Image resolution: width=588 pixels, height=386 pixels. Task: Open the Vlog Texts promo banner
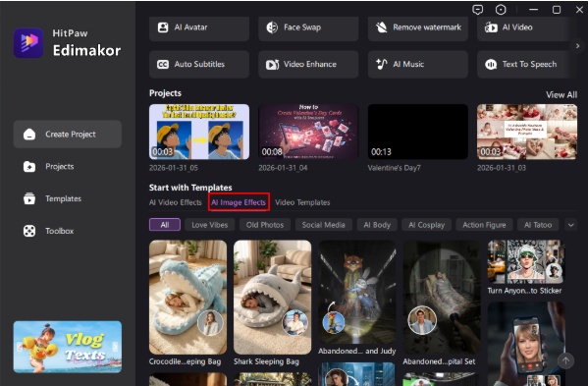tap(68, 347)
